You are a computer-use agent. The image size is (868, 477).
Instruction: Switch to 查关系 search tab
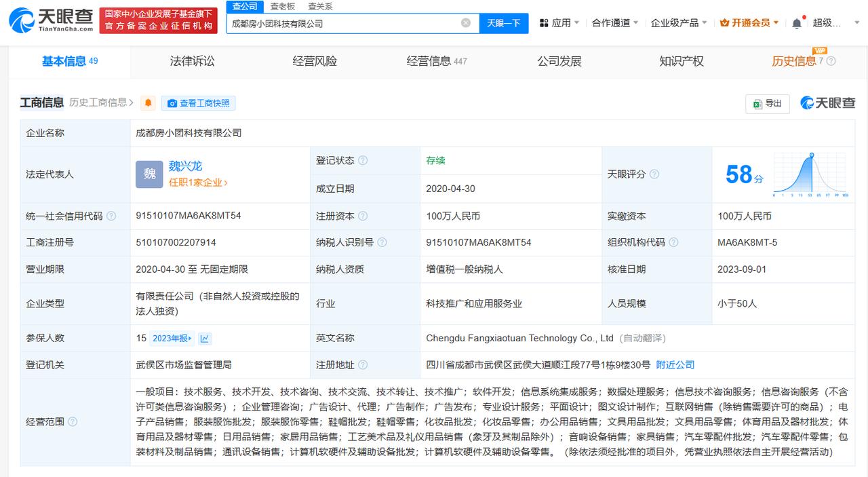coord(321,7)
